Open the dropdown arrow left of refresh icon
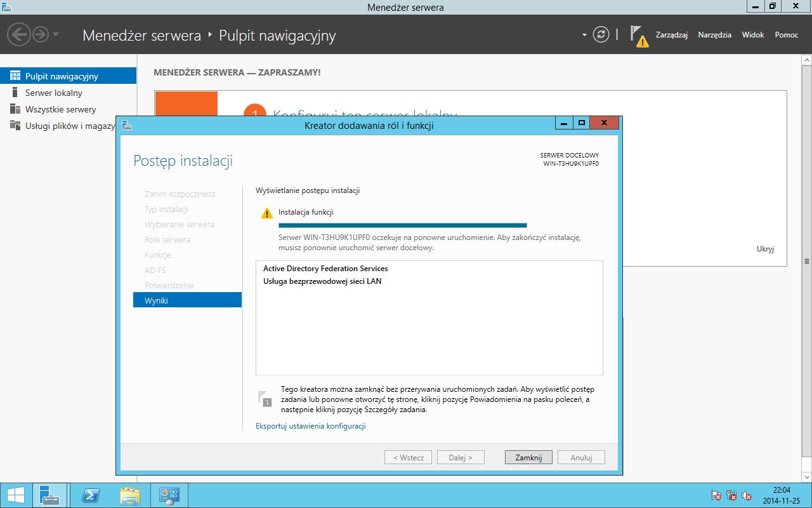 (584, 35)
